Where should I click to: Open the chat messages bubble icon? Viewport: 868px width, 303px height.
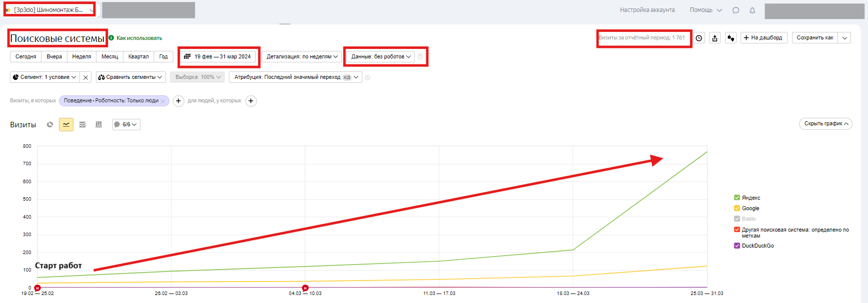click(x=736, y=10)
